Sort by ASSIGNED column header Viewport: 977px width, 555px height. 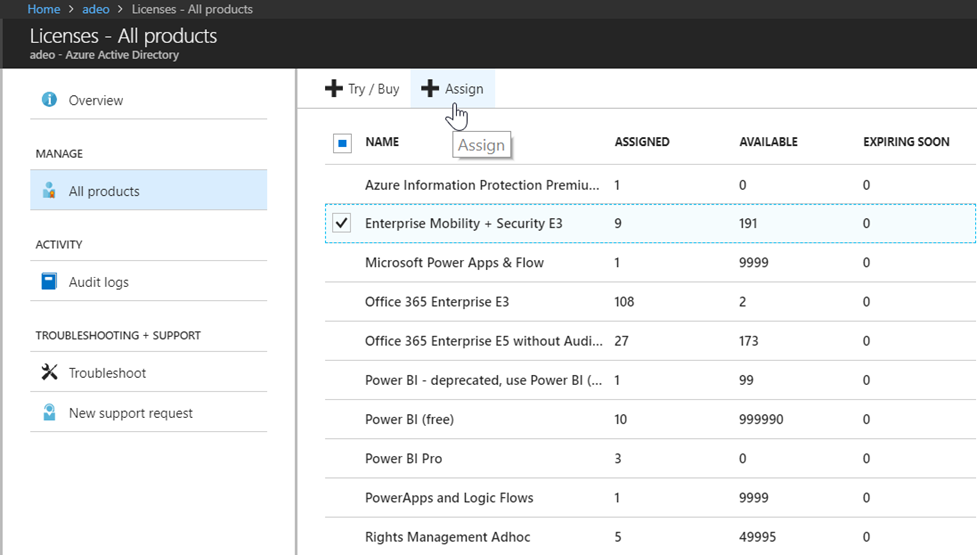642,142
